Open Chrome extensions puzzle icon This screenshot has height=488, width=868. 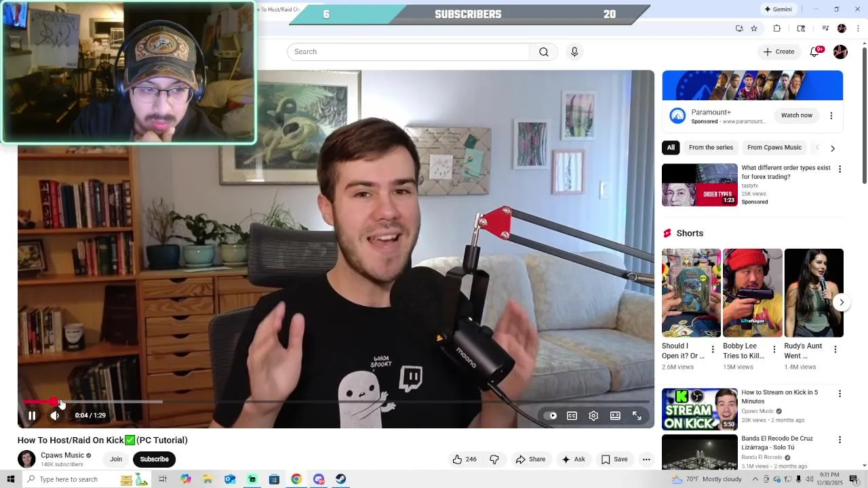777,28
